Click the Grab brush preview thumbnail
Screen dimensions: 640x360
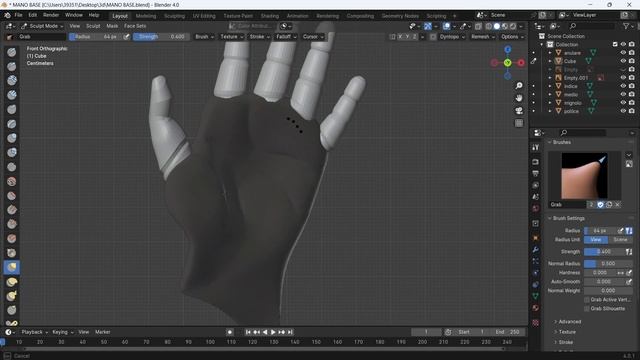584,176
